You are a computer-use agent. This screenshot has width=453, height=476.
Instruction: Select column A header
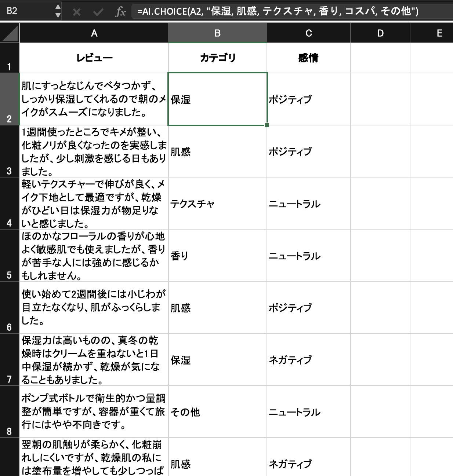(x=94, y=33)
